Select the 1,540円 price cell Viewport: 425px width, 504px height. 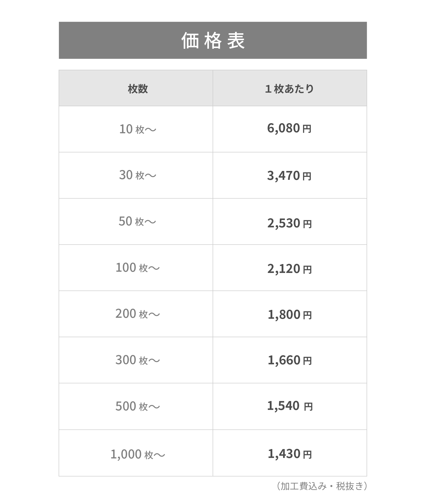pyautogui.click(x=289, y=406)
